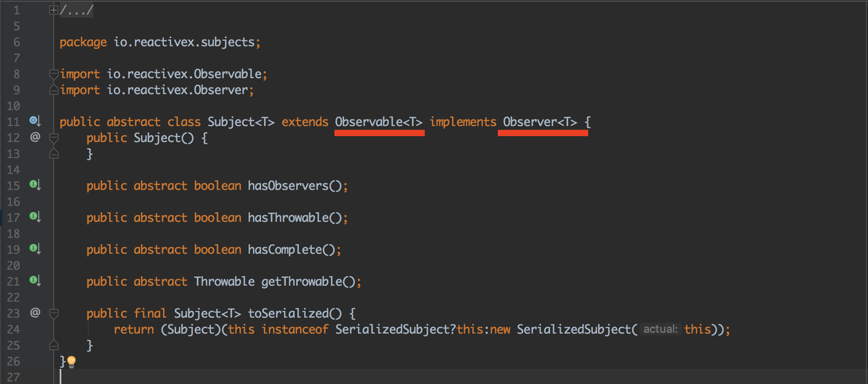Click the implementations gutter icon beside Subject class
The image size is (868, 384).
pos(35,122)
